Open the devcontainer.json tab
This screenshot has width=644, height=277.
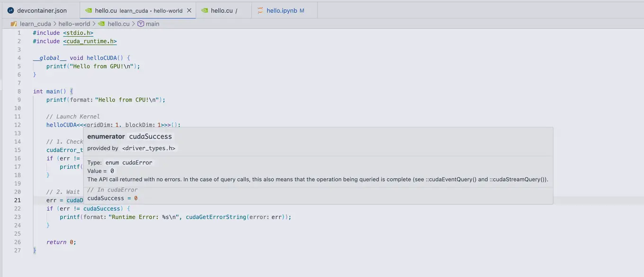tap(37, 10)
